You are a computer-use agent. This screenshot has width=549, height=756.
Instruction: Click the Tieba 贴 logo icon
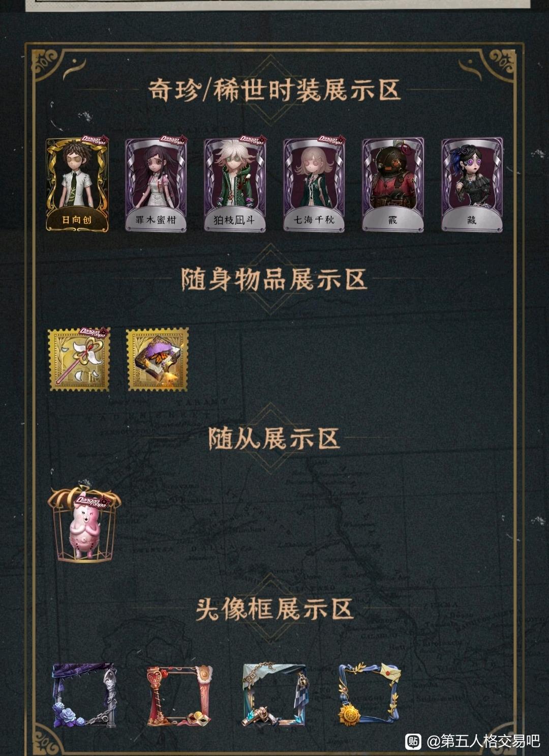(x=413, y=741)
